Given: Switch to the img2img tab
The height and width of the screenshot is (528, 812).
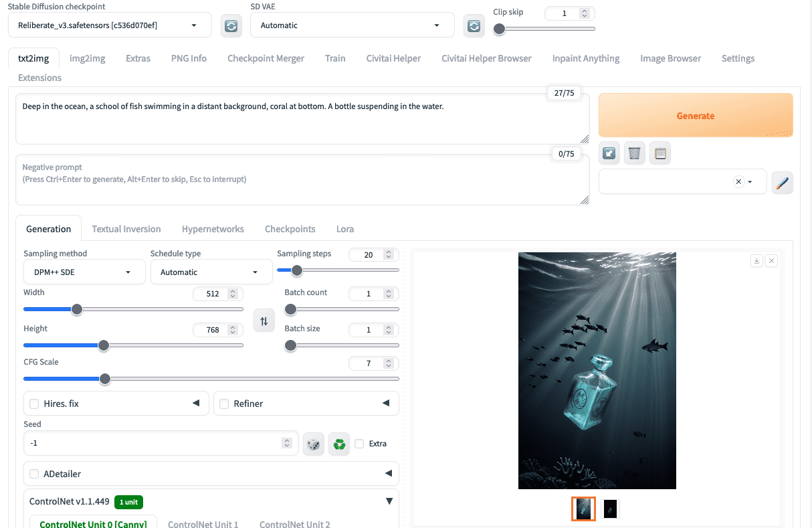Looking at the screenshot, I should pyautogui.click(x=88, y=58).
